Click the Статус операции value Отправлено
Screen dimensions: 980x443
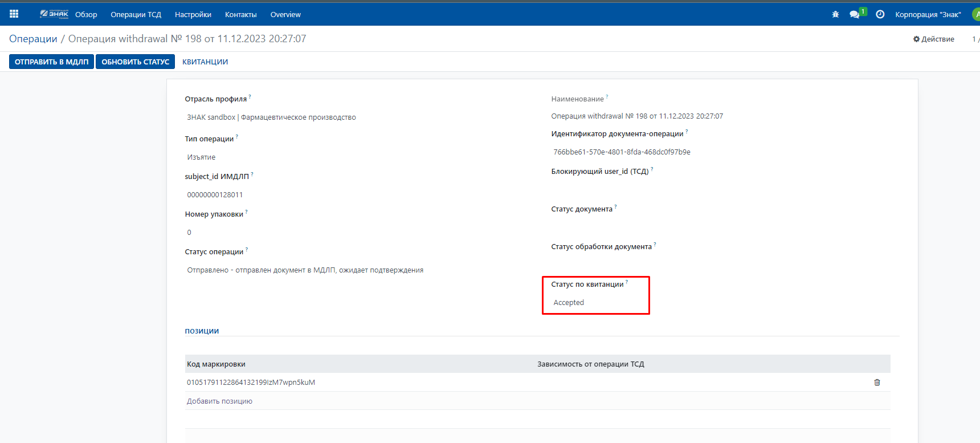point(305,270)
